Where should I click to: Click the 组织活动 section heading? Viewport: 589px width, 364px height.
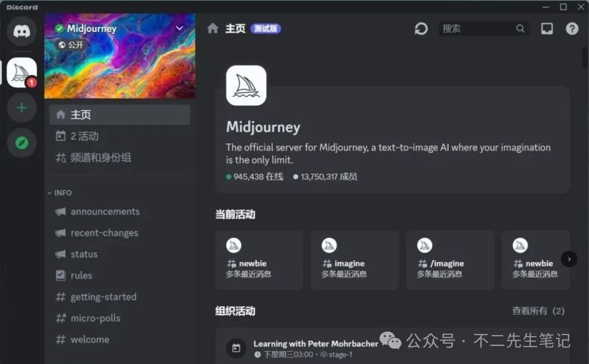pos(235,311)
